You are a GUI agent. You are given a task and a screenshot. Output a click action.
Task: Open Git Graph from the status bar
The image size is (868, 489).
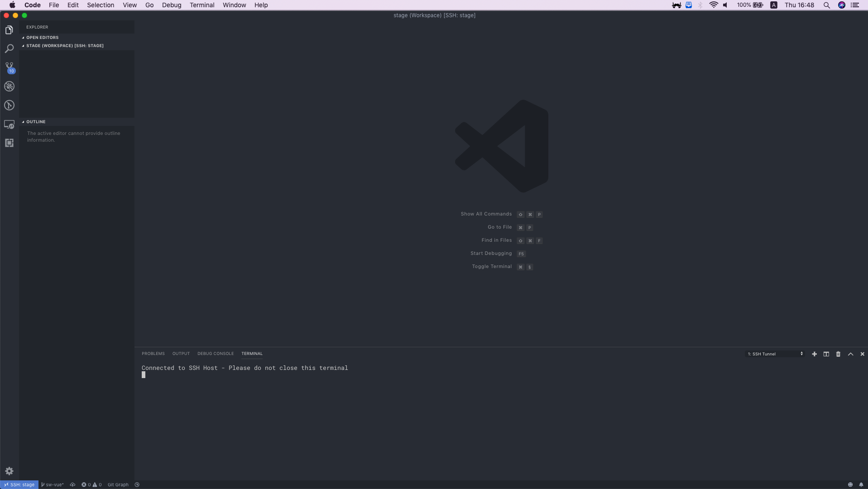click(x=118, y=484)
